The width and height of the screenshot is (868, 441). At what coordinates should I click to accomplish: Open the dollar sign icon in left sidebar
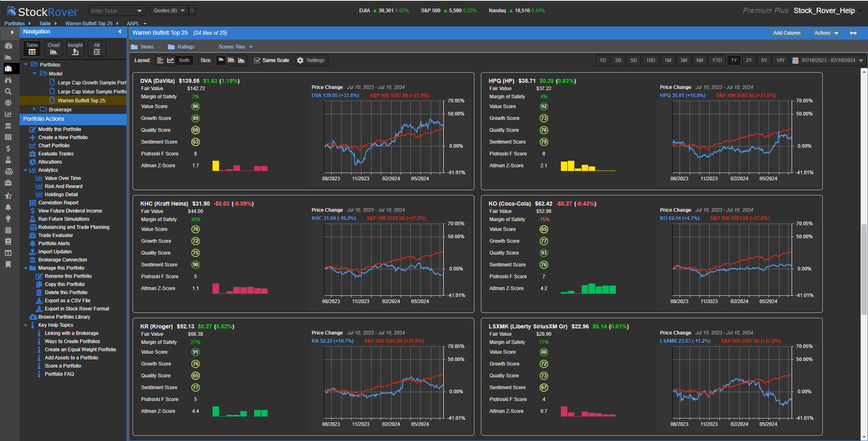(8, 148)
